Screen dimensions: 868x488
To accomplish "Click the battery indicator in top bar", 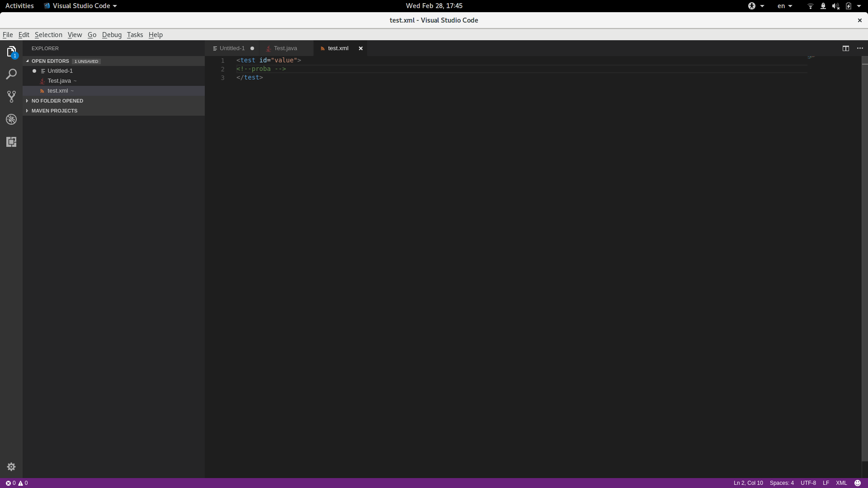I will 849,6.
